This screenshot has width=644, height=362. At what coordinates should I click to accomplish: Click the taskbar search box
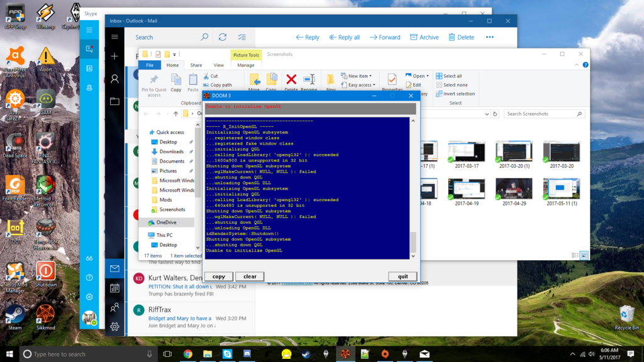[88, 354]
